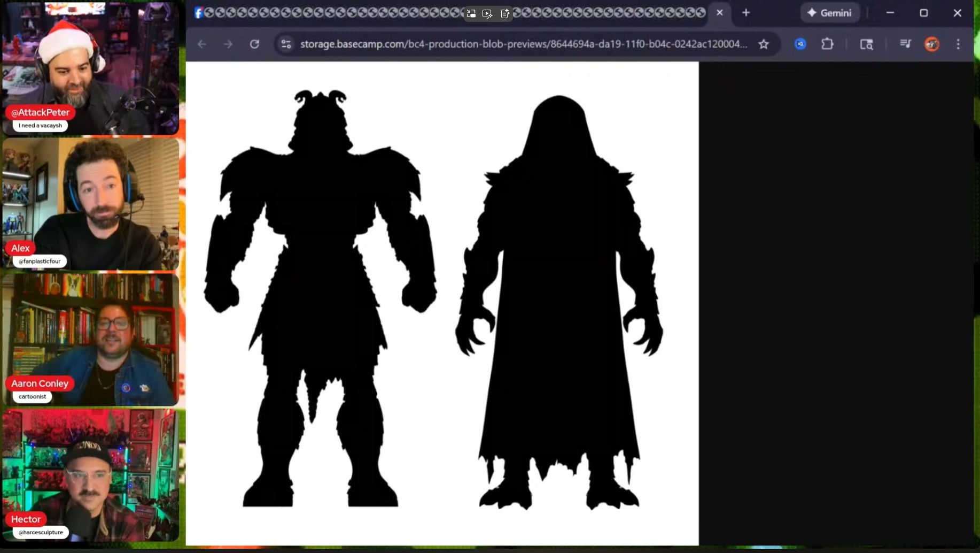The height and width of the screenshot is (553, 980).
Task: Open Chrome three-dot menu
Action: [x=958, y=44]
